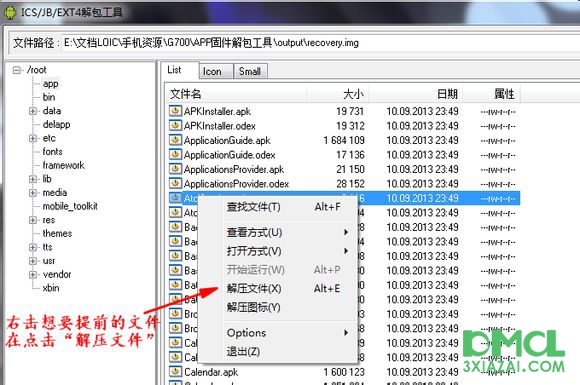Click the file icon next to ApplicationsProvider.apk

(175, 169)
